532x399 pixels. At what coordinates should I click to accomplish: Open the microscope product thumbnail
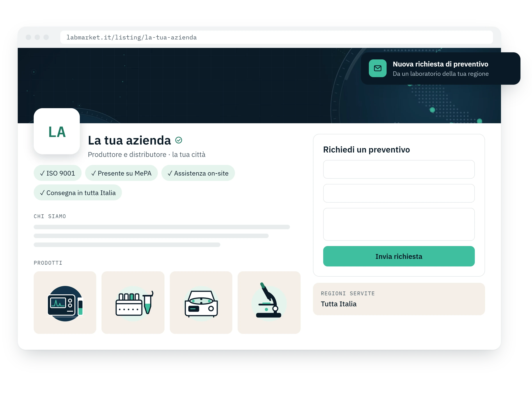point(269,302)
